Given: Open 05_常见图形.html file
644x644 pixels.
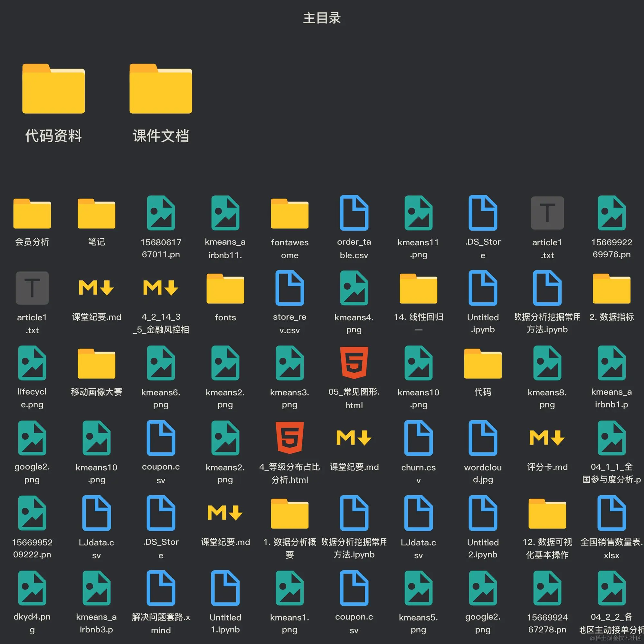Looking at the screenshot, I should pyautogui.click(x=354, y=363).
